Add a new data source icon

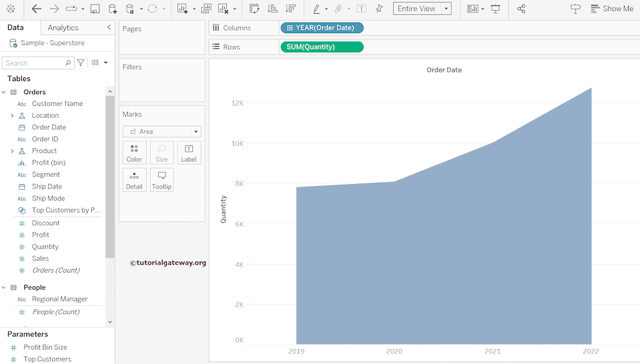(x=112, y=9)
